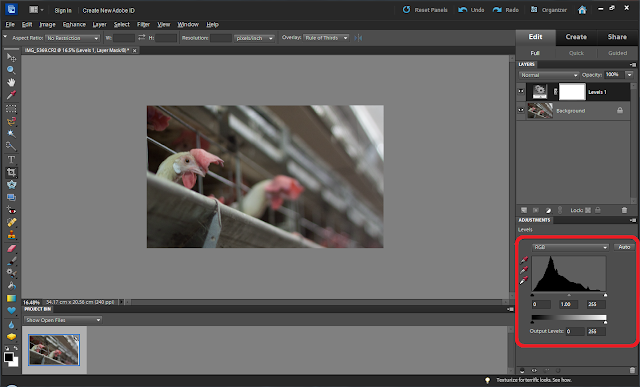
Task: Select the Cookie Cutter tool
Action: [x=11, y=185]
